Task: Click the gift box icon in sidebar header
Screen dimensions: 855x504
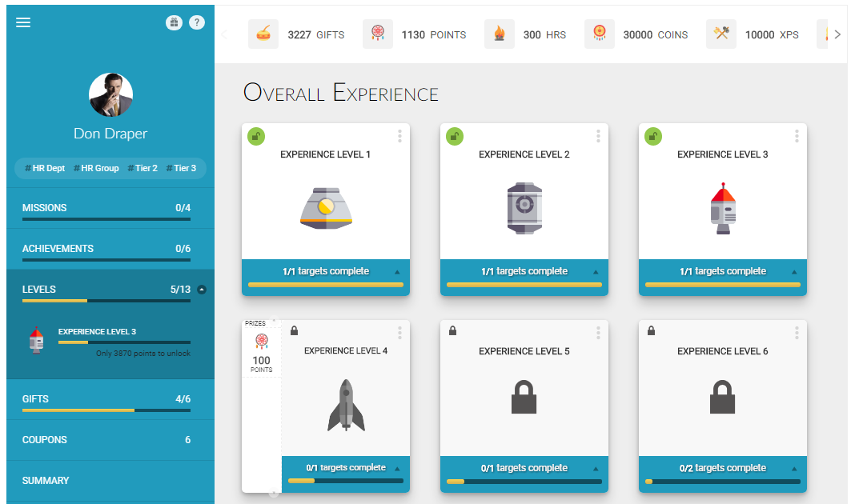Action: point(174,22)
